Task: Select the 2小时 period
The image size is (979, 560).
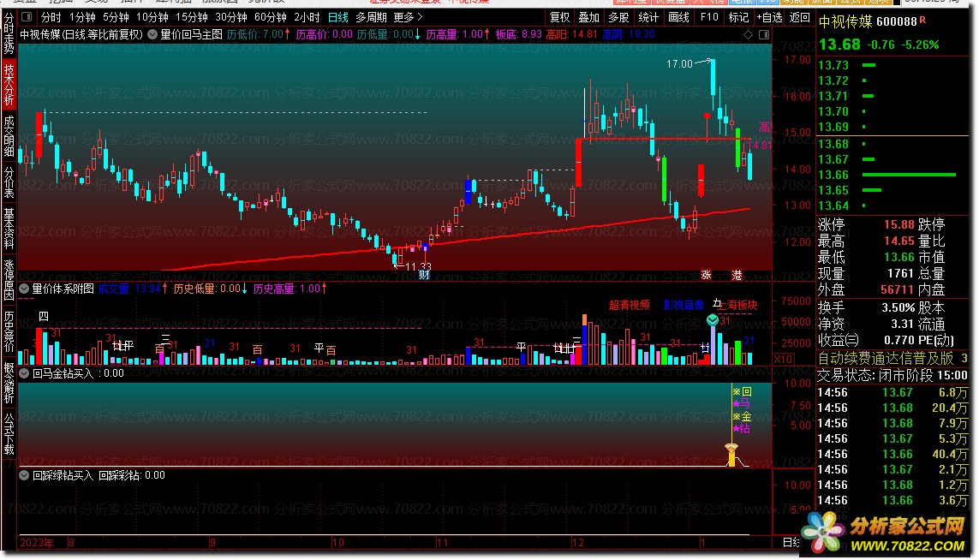Action: tap(307, 17)
